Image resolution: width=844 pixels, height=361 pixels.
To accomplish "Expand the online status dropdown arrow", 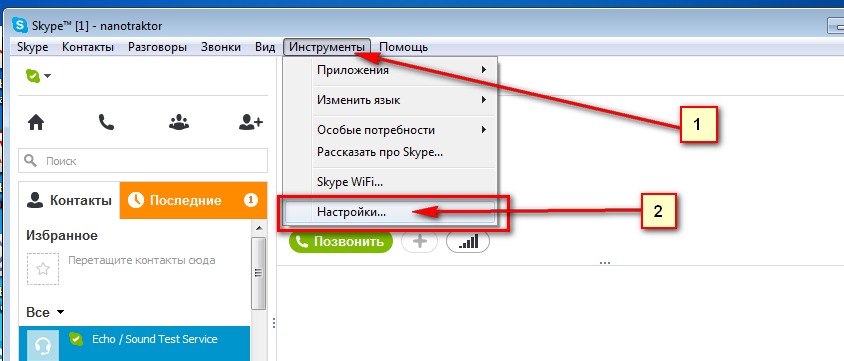I will (x=47, y=76).
